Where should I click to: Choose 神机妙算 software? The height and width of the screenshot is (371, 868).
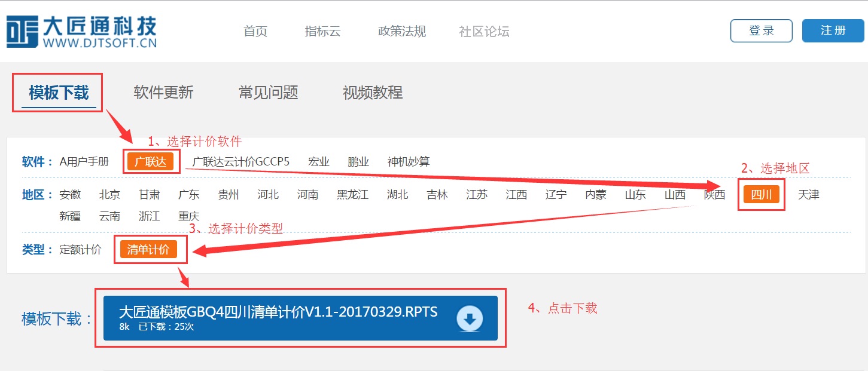pyautogui.click(x=409, y=161)
